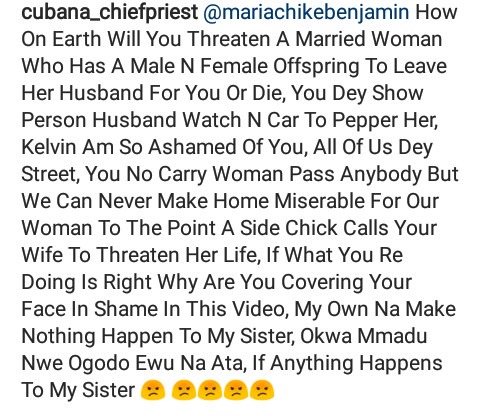This screenshot has width=480, height=416.
Task: Click the isolated first angry face emoji
Action: click(x=153, y=390)
